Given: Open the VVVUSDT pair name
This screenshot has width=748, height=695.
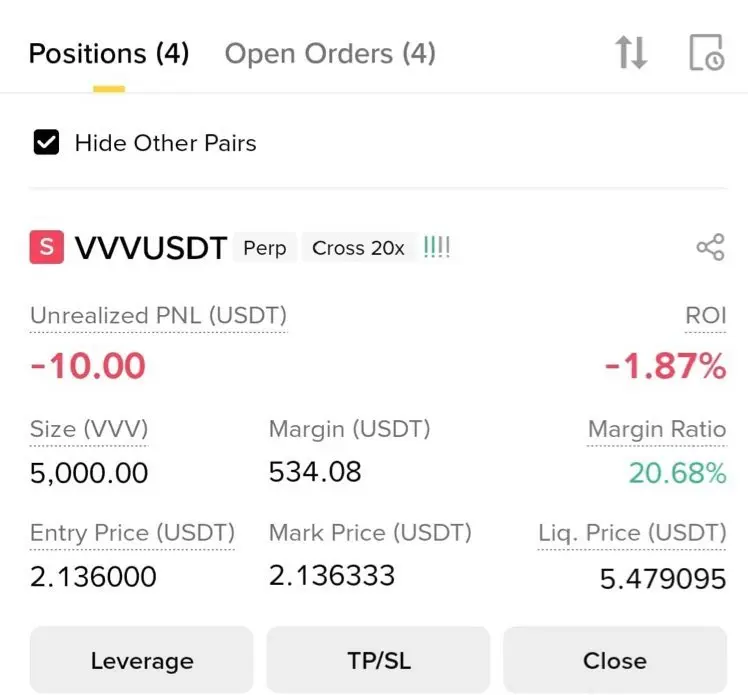Looking at the screenshot, I should tap(151, 248).
